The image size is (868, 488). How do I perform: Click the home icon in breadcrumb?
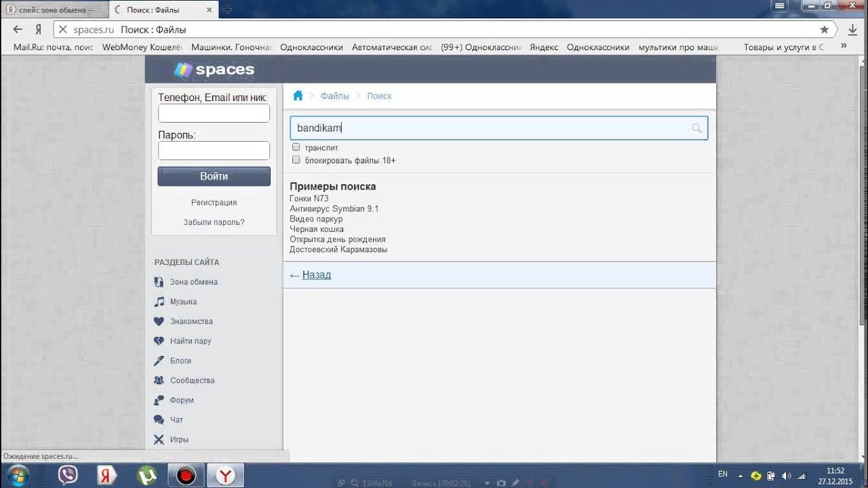point(298,96)
